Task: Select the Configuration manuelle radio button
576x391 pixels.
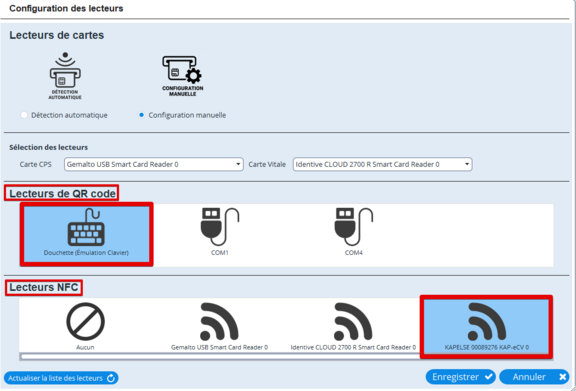Action: [141, 115]
